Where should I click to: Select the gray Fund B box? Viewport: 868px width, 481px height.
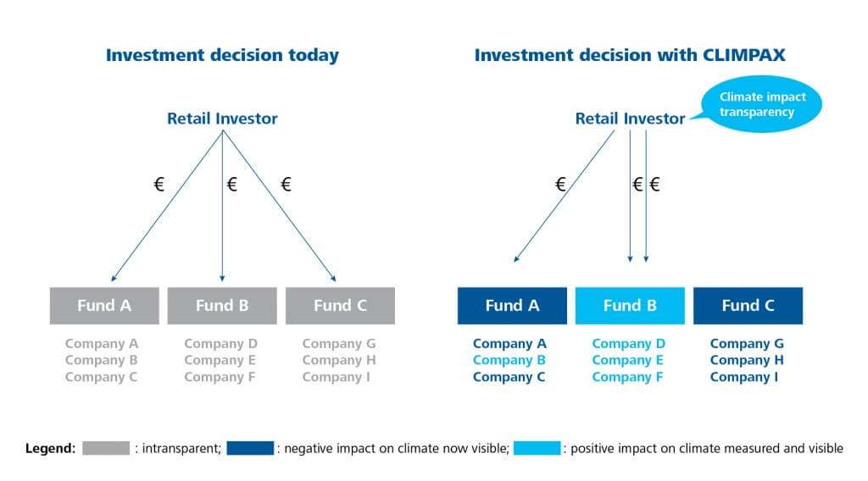(222, 306)
